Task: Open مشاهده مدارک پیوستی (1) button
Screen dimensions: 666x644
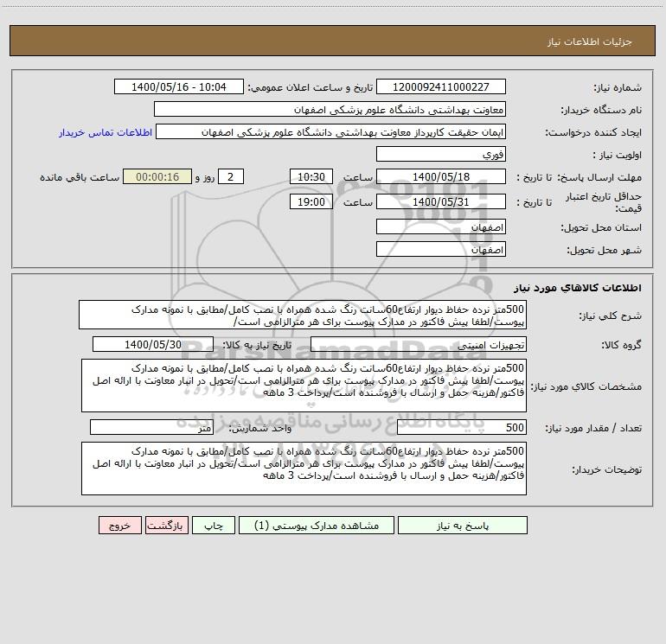Action: (317, 526)
